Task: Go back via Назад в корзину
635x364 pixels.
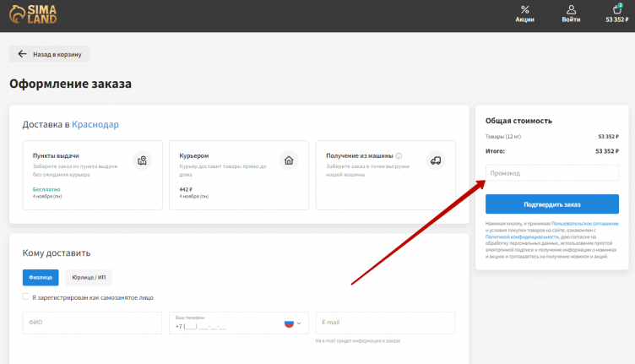Action: tap(49, 54)
